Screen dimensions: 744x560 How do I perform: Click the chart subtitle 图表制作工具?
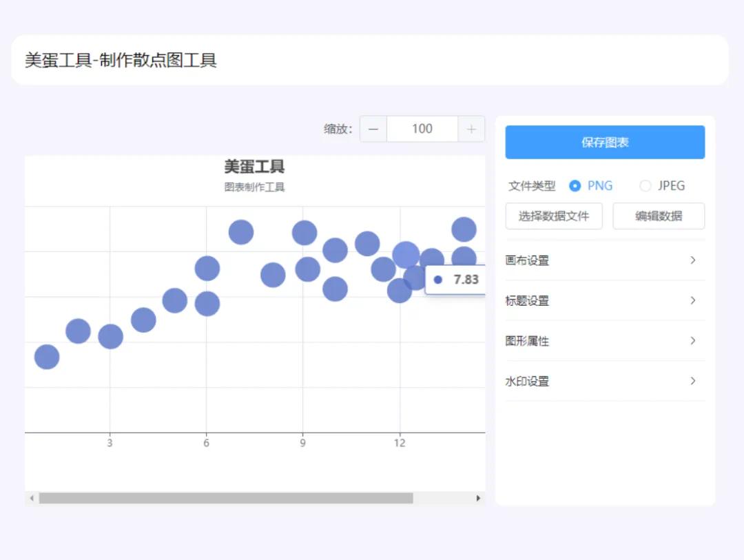pos(254,187)
